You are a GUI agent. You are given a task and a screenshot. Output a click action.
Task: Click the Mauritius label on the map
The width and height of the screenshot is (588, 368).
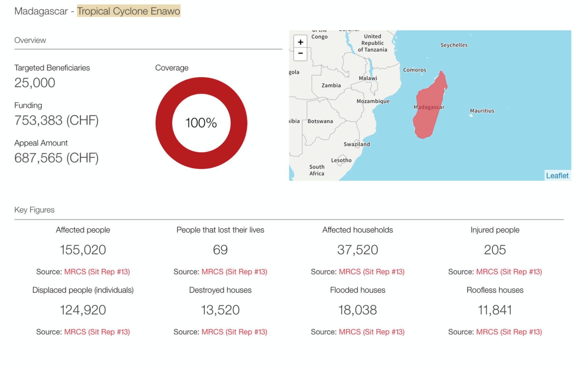(482, 111)
